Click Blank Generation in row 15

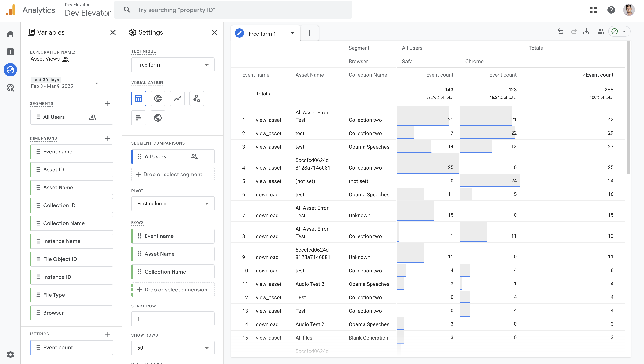(368, 338)
